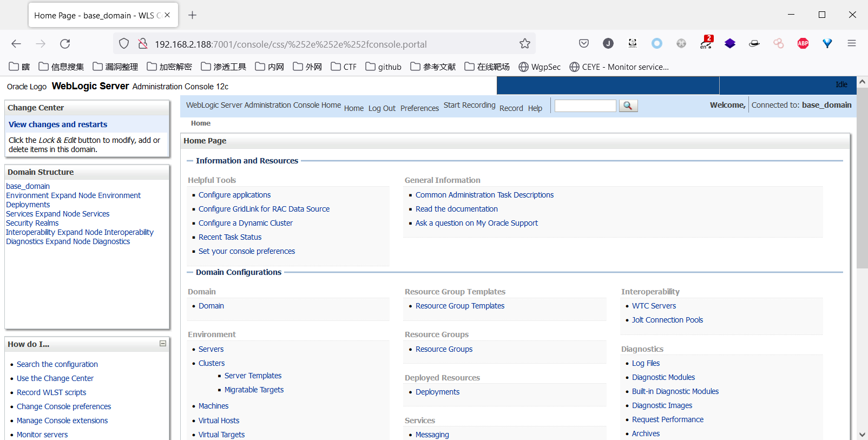Focus the console search text field
868x440 pixels.
pos(585,106)
